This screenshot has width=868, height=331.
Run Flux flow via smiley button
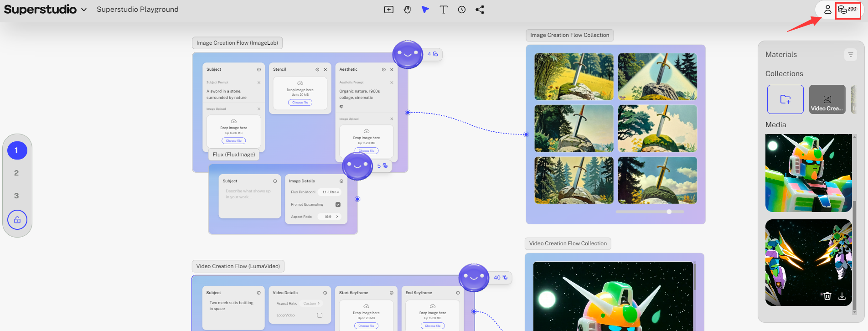(357, 166)
